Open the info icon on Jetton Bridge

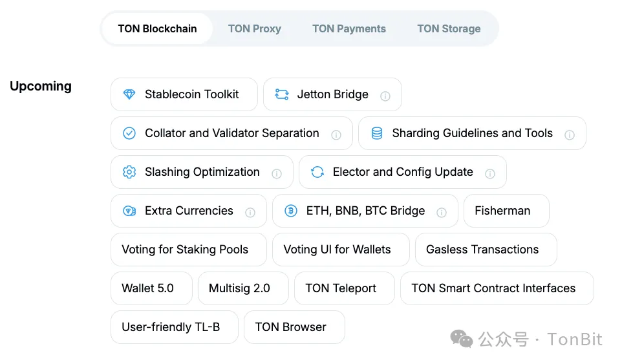(385, 96)
